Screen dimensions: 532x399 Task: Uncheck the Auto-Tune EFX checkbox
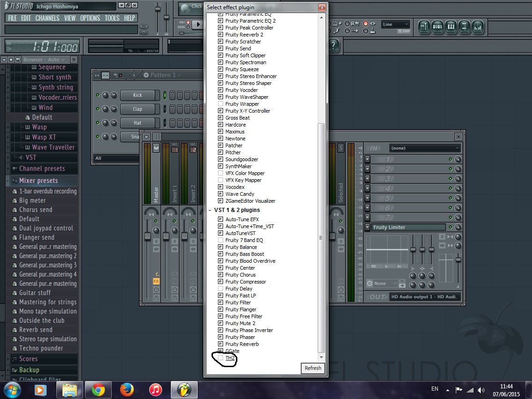(221, 219)
